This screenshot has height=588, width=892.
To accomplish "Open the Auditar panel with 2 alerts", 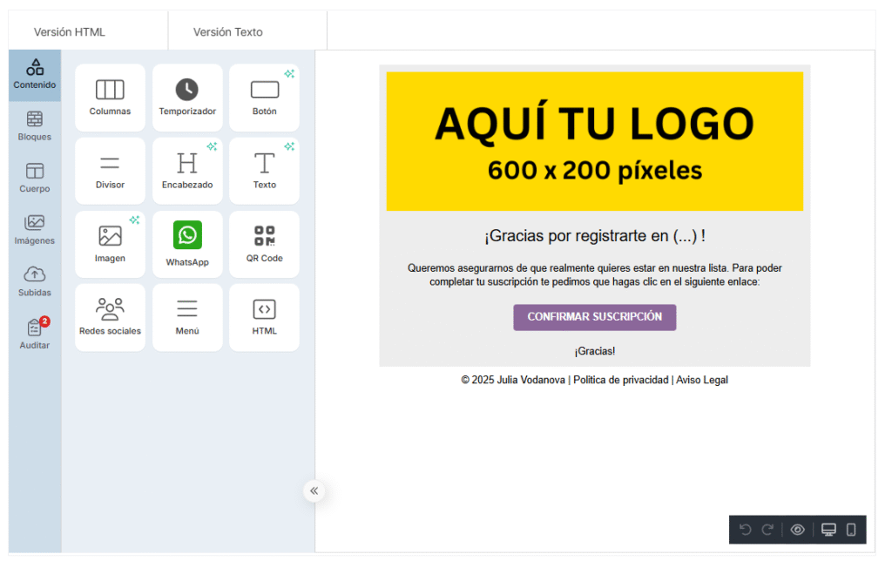I will coord(35,335).
